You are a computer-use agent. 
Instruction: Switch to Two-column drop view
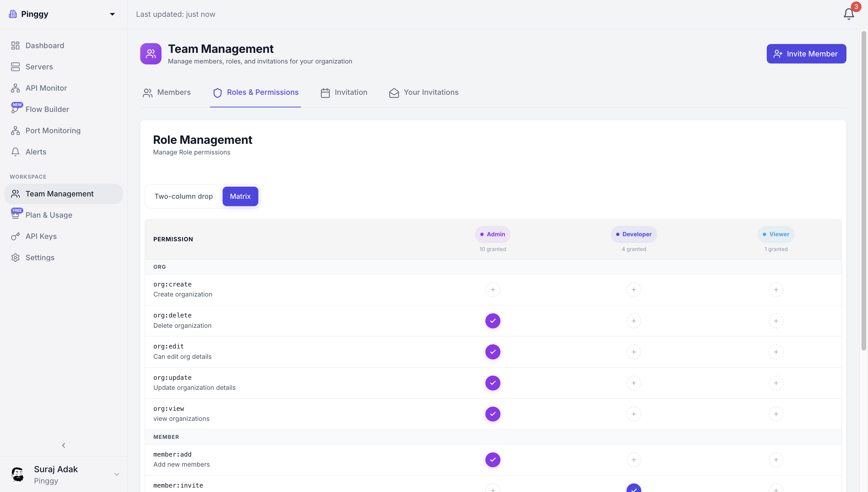[x=183, y=196]
